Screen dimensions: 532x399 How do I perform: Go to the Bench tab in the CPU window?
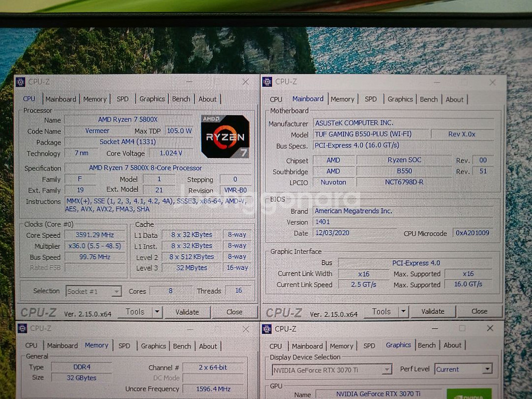point(181,99)
